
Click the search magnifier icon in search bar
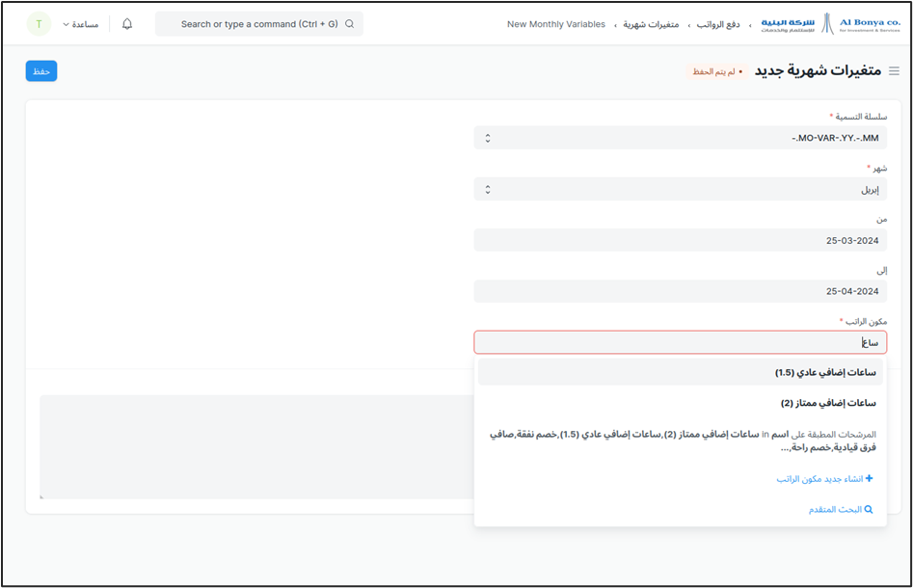(349, 24)
